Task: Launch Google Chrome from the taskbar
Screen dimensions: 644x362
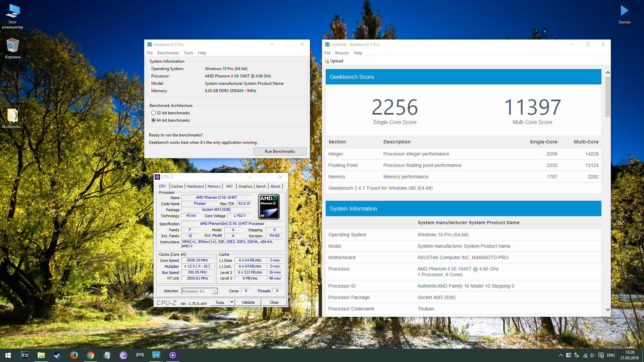Action: tap(91, 355)
